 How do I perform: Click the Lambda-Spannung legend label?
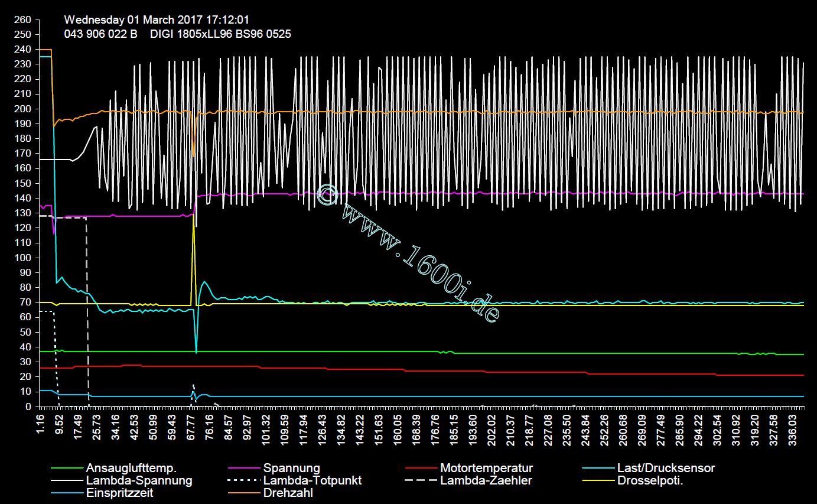pos(139,480)
